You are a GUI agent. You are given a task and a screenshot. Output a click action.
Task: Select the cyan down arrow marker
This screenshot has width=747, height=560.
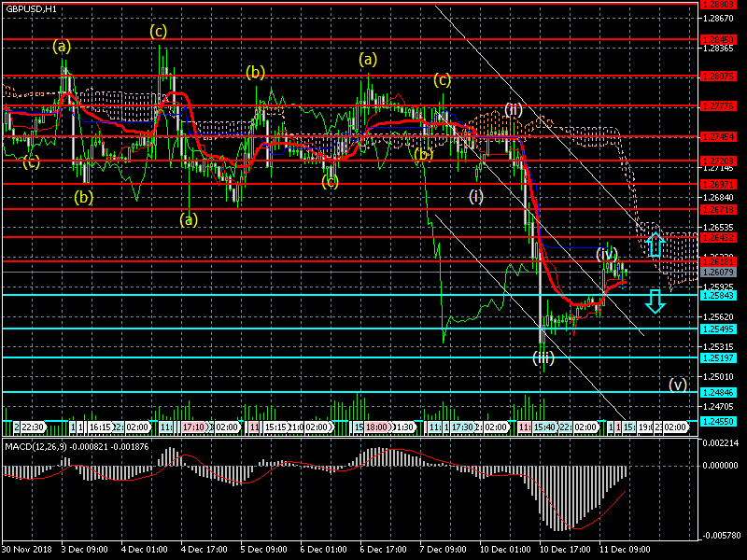[x=655, y=301]
